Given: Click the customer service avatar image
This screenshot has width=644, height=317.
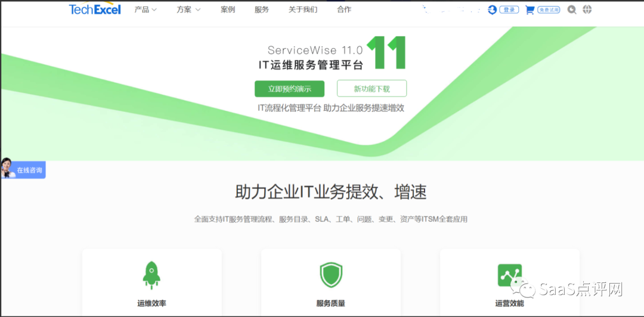Looking at the screenshot, I should [7, 168].
